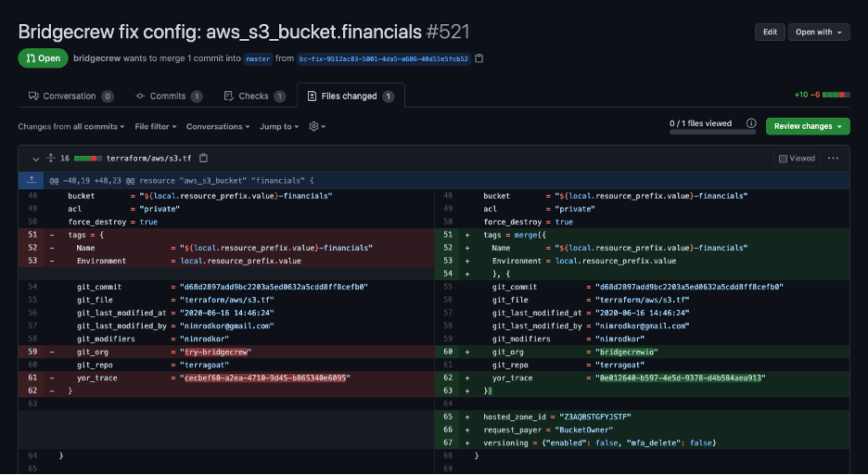The height and width of the screenshot is (475, 868).
Task: Open the Review changes dropdown button
Action: point(808,126)
